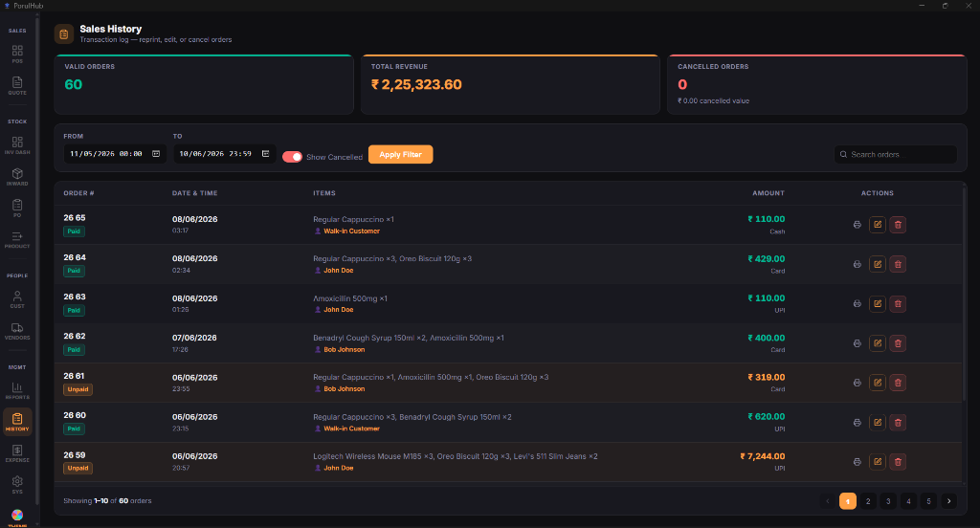Open the Inv Dash sidebar item
The width and height of the screenshot is (980, 528).
[x=17, y=145]
